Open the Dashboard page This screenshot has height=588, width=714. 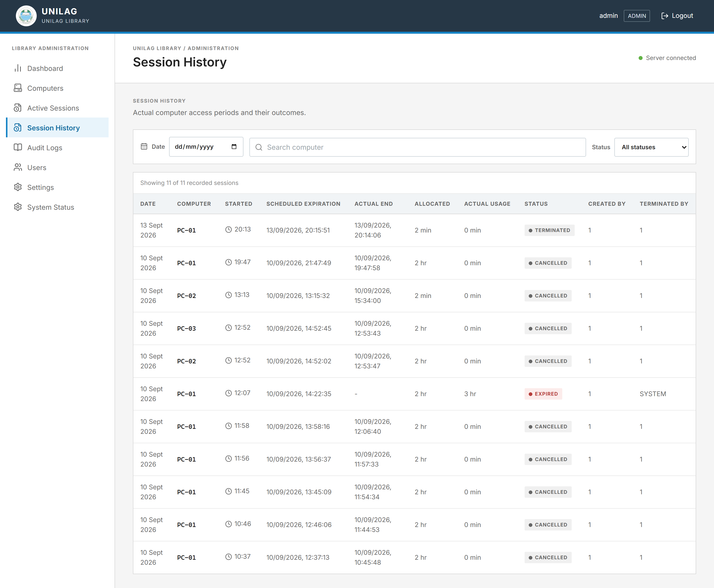pos(57,68)
